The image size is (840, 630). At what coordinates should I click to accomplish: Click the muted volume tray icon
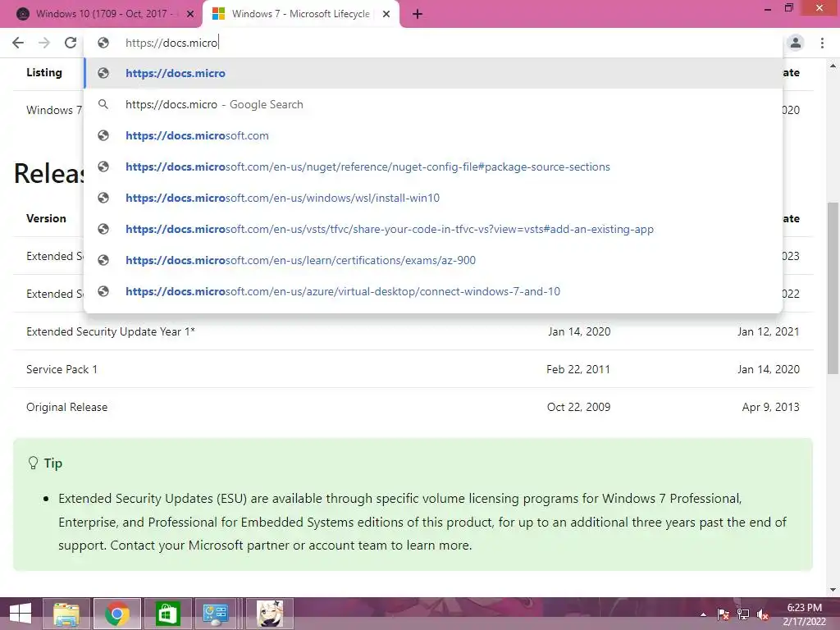point(763,614)
